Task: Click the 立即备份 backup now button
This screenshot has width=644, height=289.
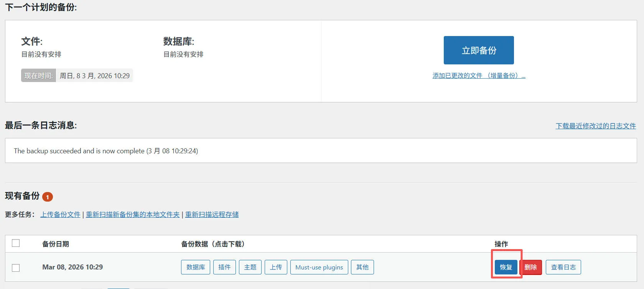Action: point(478,50)
